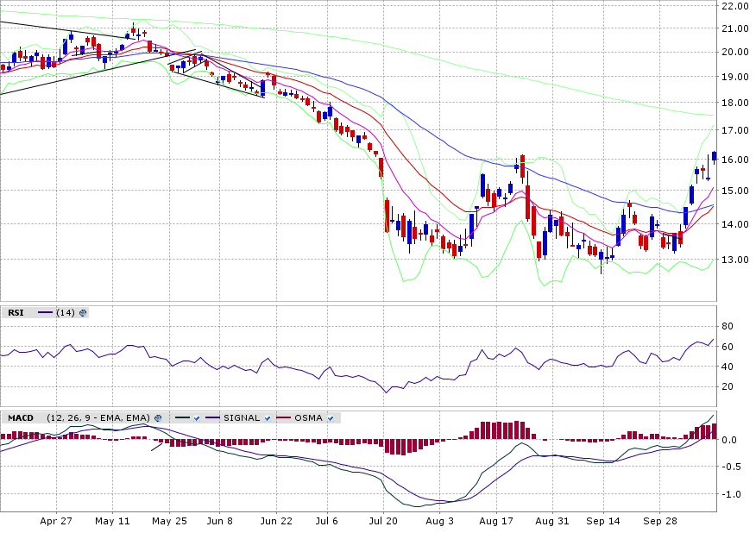The height and width of the screenshot is (533, 756).
Task: Click the MACD indicator label
Action: coord(21,418)
